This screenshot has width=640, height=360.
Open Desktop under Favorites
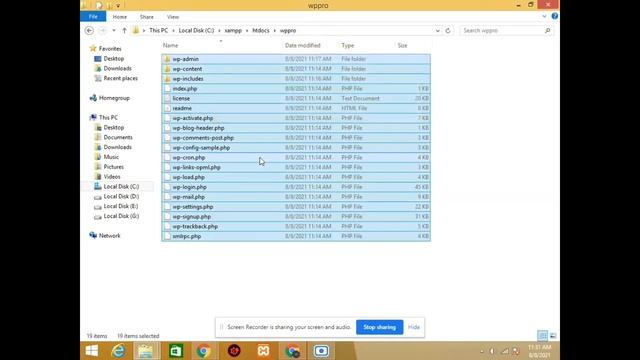pyautogui.click(x=113, y=59)
